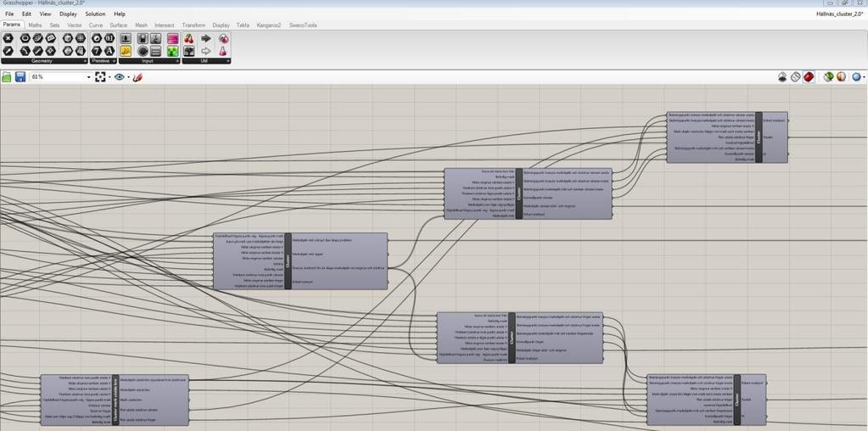Click the 'Kontrollpunkt höger' cluster output
The image size is (868, 431).
point(531,342)
